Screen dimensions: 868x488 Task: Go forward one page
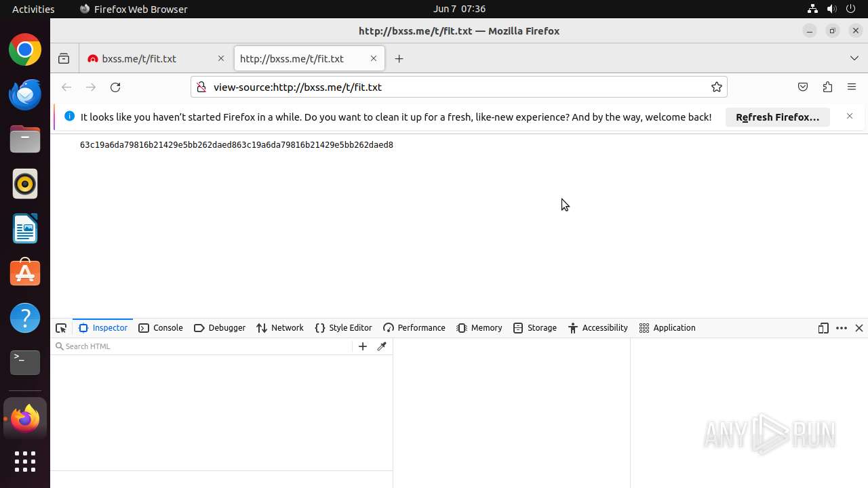point(91,87)
